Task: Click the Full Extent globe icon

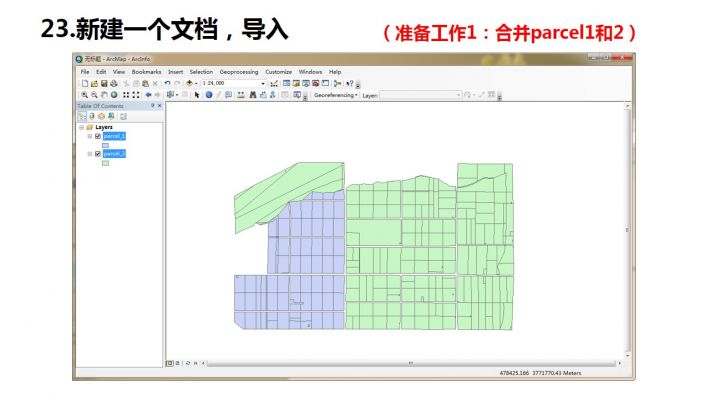Action: (114, 95)
